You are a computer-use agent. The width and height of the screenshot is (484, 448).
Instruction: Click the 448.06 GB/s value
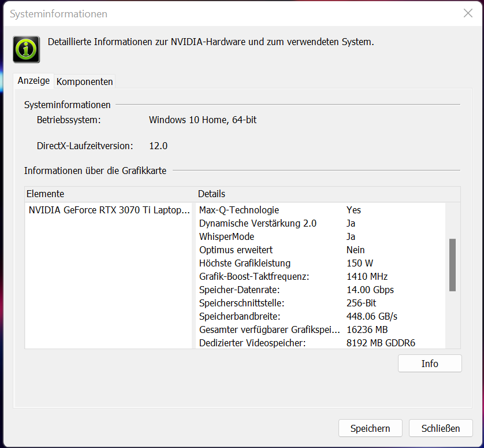(x=371, y=316)
